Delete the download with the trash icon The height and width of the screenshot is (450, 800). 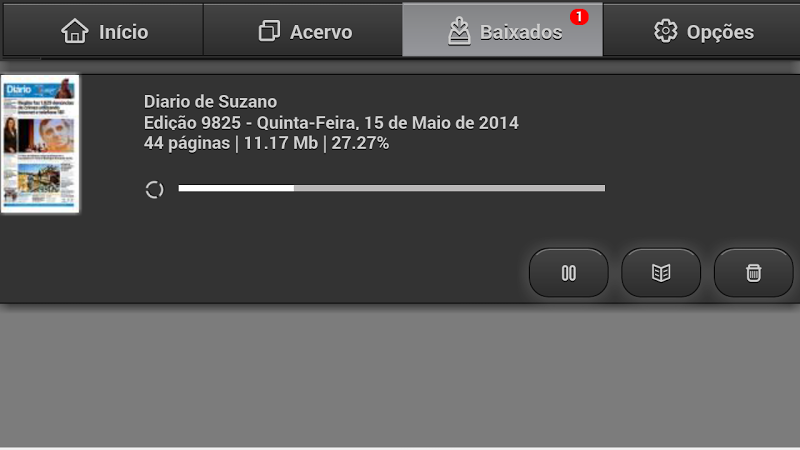(753, 273)
